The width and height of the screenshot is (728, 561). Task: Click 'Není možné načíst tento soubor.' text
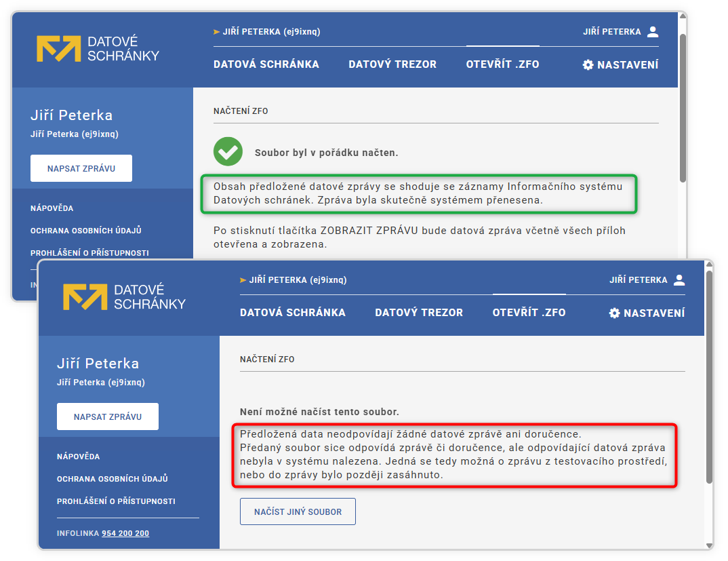tap(319, 412)
